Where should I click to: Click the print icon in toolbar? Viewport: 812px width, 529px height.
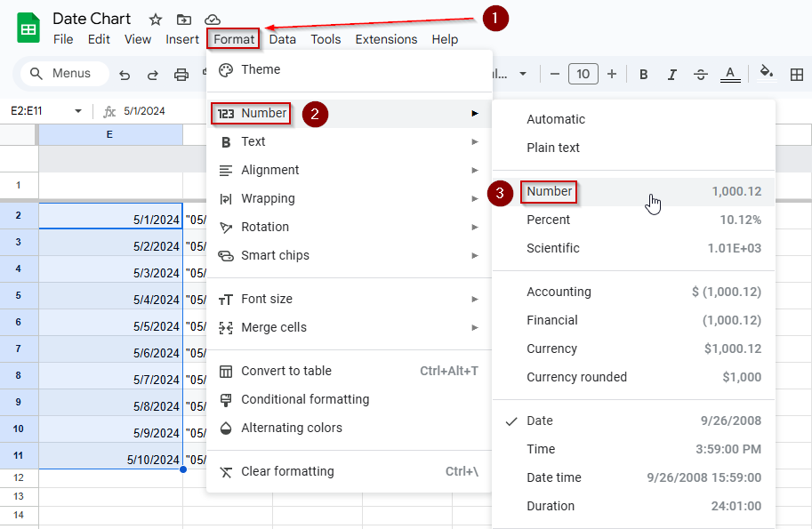tap(181, 75)
